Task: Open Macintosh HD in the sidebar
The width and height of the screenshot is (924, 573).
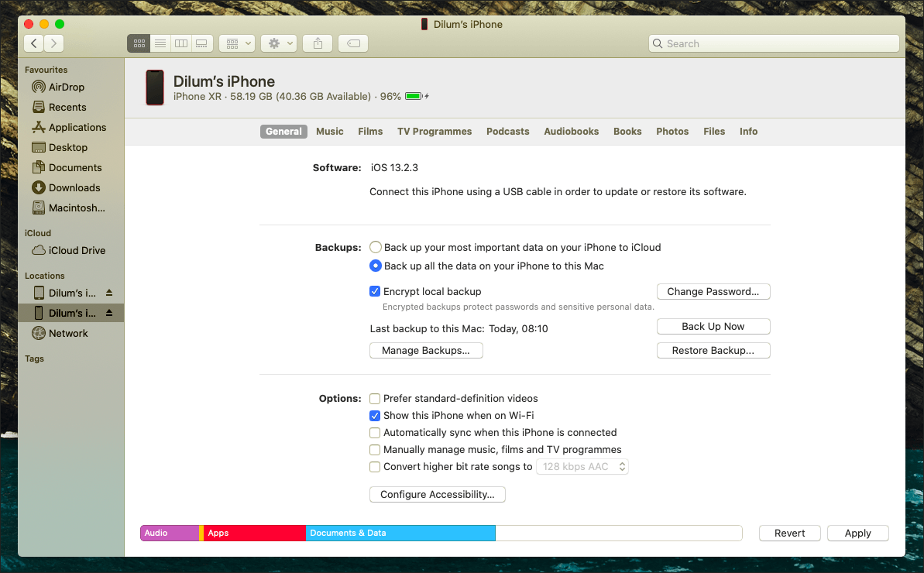Action: pyautogui.click(x=69, y=208)
